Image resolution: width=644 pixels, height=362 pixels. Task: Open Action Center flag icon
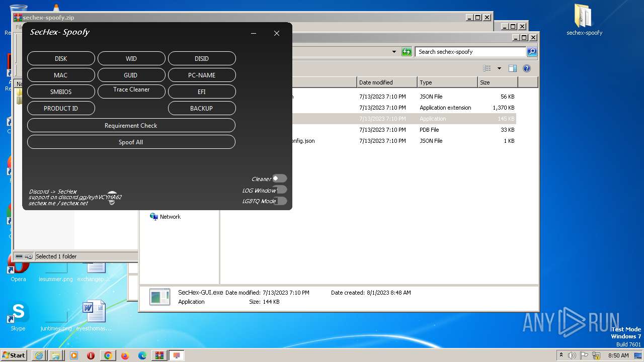coord(585,355)
